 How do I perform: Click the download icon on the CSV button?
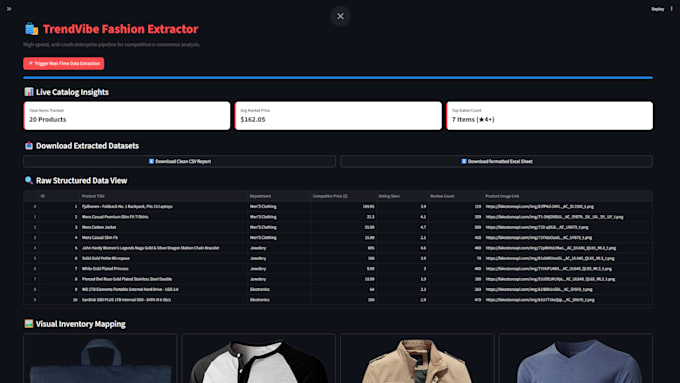click(151, 161)
